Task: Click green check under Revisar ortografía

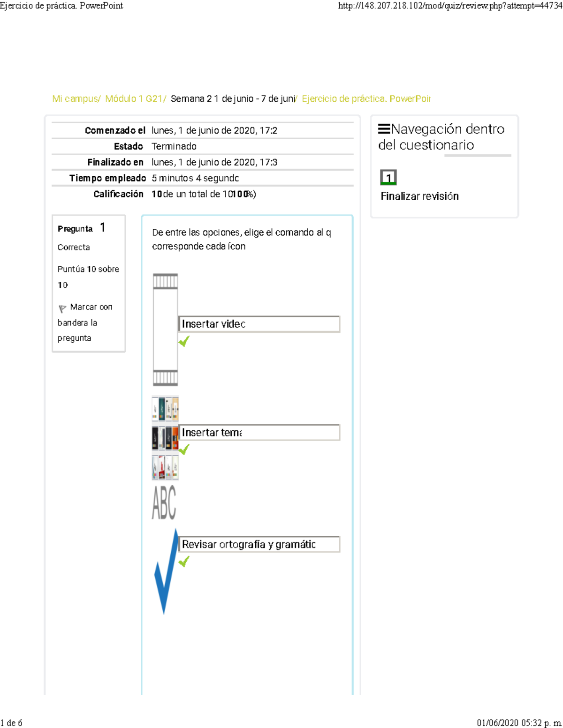Action: tap(184, 562)
